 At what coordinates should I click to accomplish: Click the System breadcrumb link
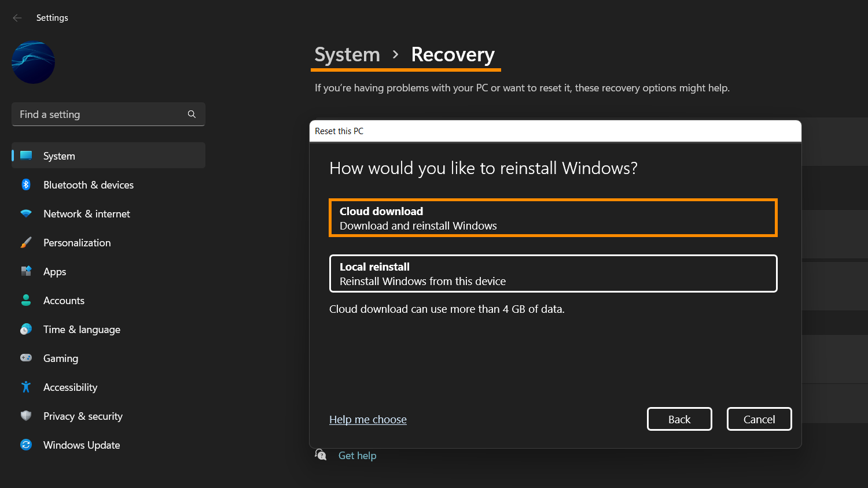coord(347,55)
